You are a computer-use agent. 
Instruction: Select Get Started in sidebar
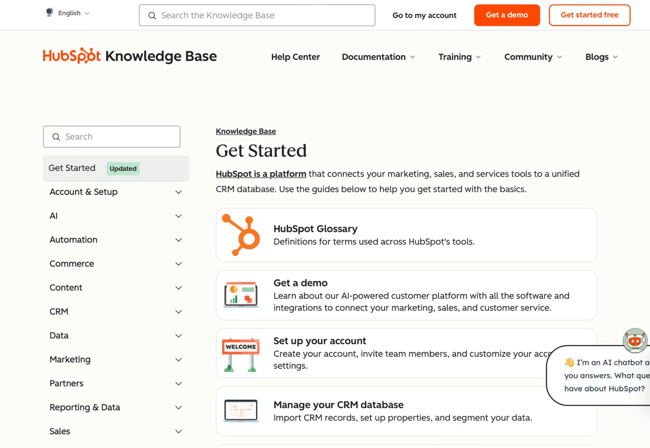pyautogui.click(x=116, y=168)
